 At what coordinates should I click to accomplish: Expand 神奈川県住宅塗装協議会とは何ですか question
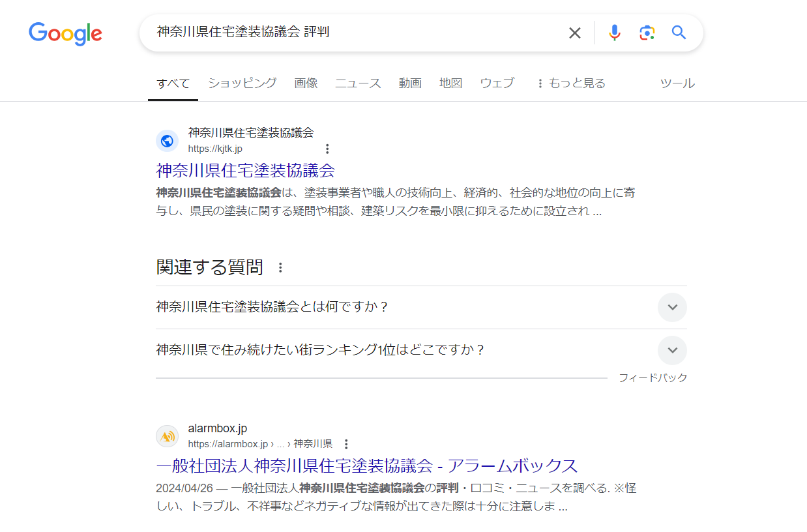pyautogui.click(x=672, y=307)
